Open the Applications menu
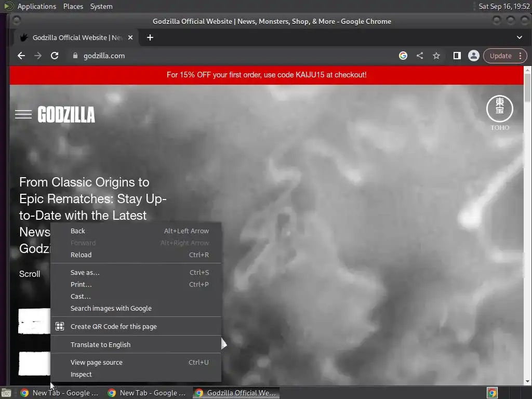 [x=37, y=6]
